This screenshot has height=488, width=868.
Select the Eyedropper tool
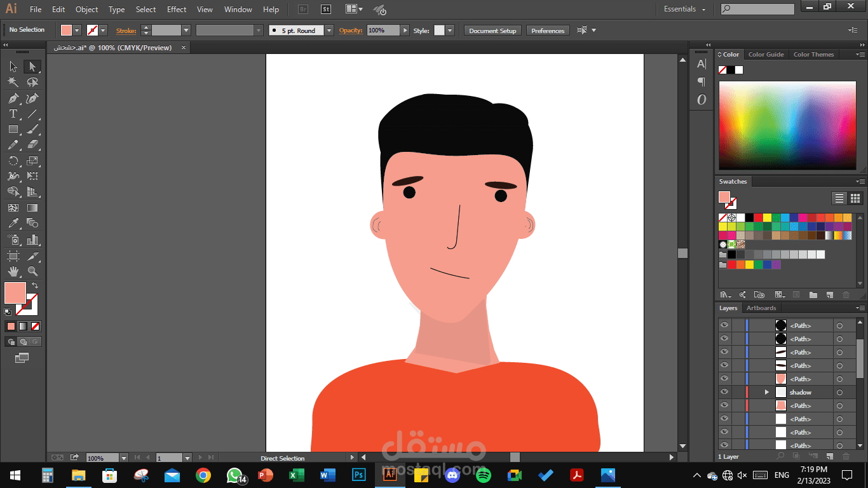click(13, 223)
